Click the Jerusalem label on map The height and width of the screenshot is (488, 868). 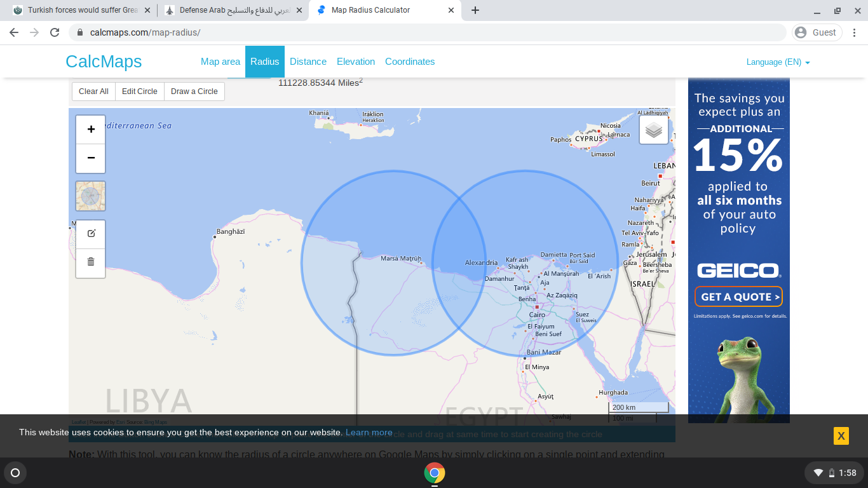click(x=651, y=254)
